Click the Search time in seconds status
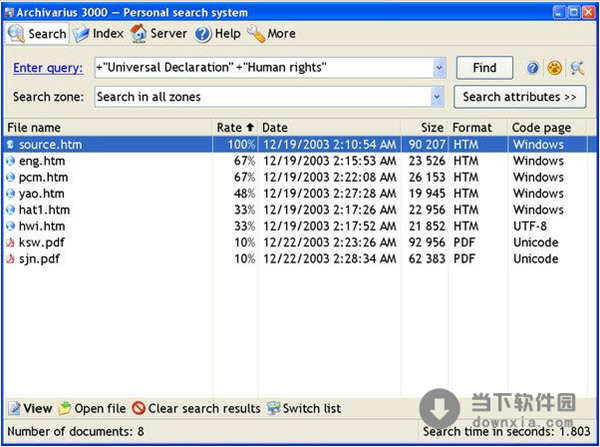This screenshot has width=600, height=447. (x=507, y=432)
